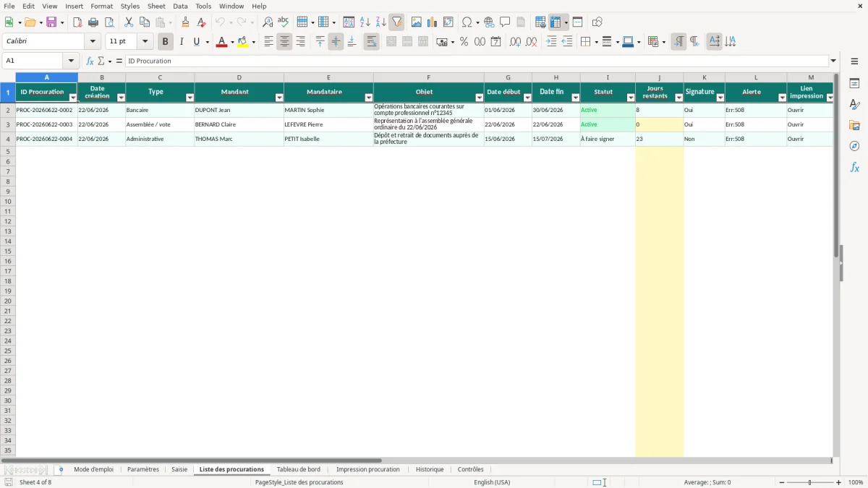Click zoom out minus button
The image size is (868, 488).
tap(782, 482)
